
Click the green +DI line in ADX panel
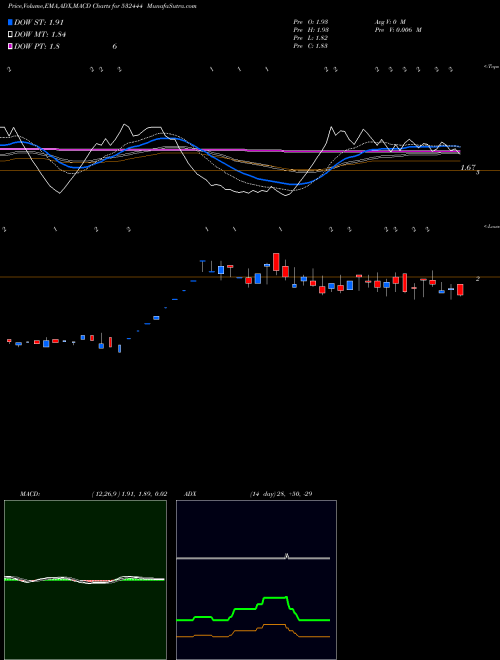click(x=253, y=609)
